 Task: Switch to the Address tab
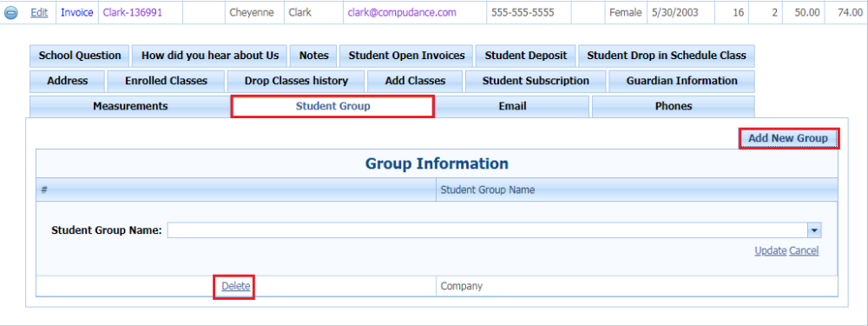[68, 81]
